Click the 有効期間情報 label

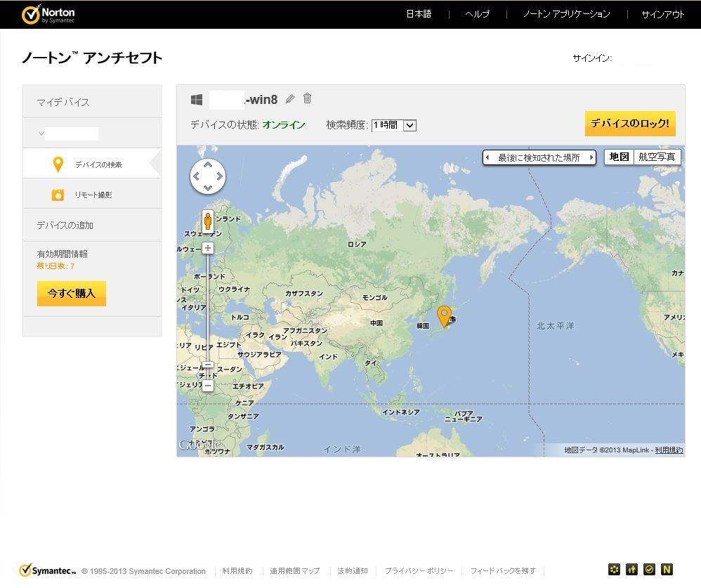pos(62,254)
